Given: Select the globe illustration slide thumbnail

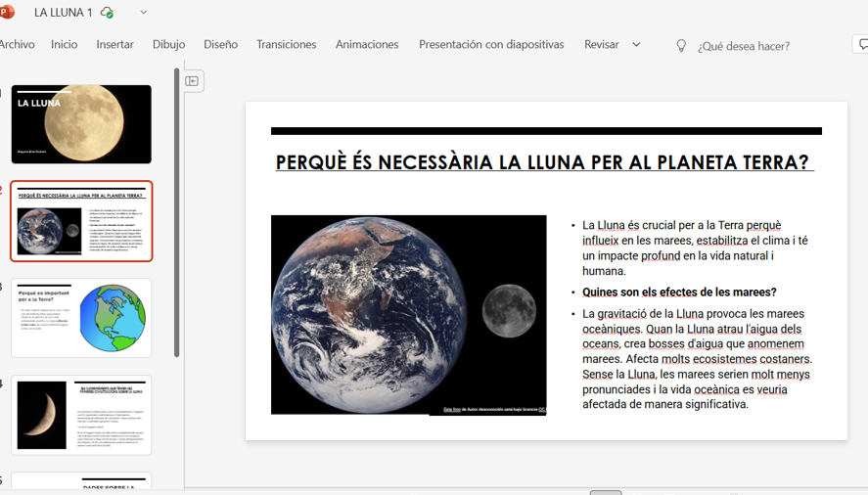Looking at the screenshot, I should [x=81, y=318].
